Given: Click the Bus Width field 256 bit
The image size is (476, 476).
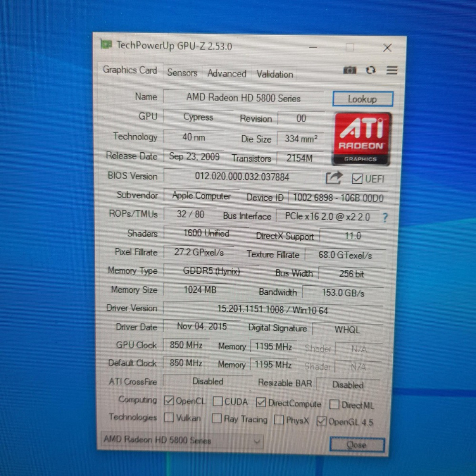Looking at the screenshot, I should click(351, 274).
